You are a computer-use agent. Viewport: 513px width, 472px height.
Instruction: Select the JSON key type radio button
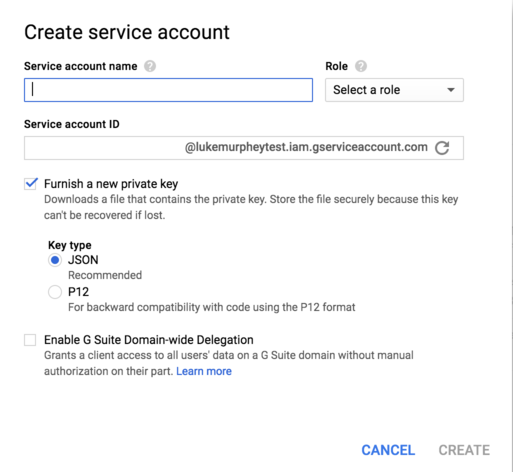(55, 260)
